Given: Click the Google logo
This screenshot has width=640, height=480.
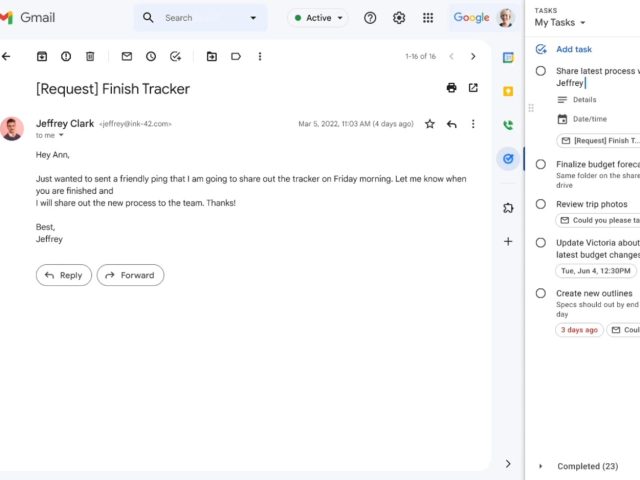Looking at the screenshot, I should click(x=471, y=18).
